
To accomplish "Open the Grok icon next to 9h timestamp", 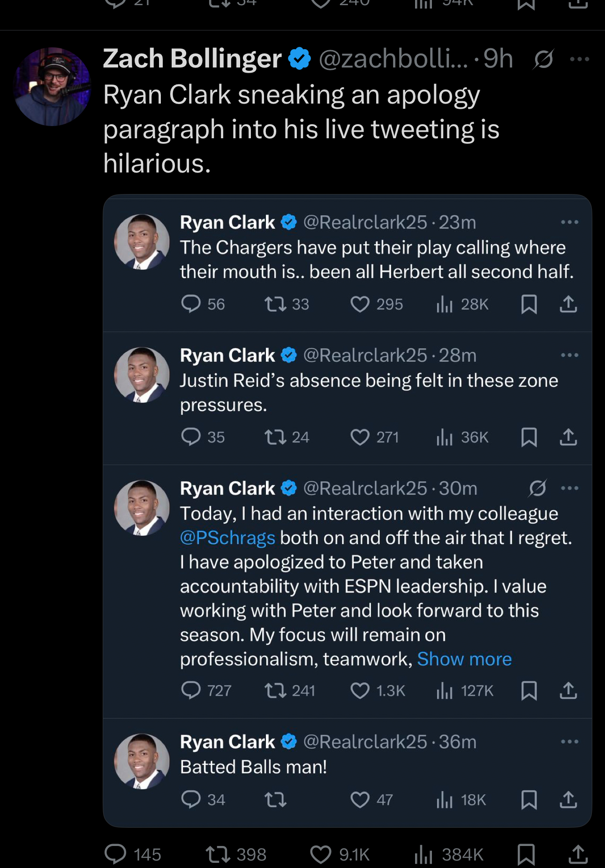I will [543, 60].
